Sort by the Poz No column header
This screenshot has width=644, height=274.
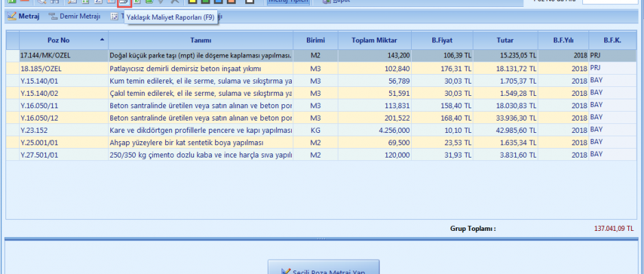coord(58,40)
